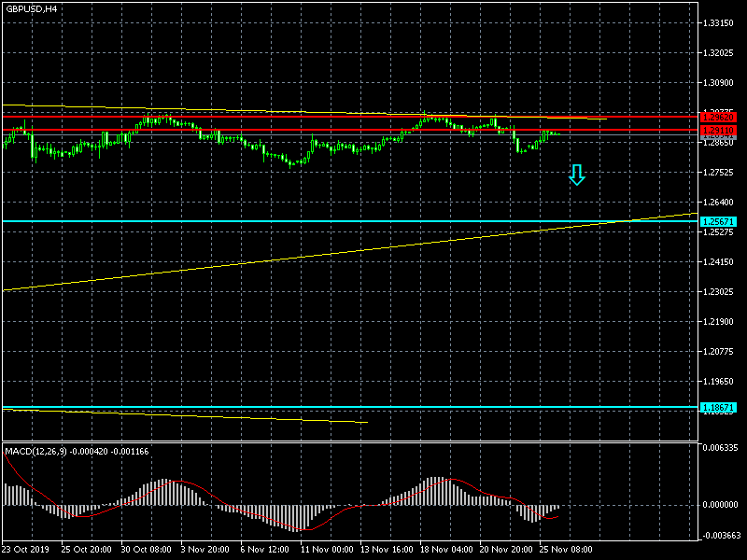Click the MACD 0.000000 zero level label
This screenshot has width=747, height=560.
coord(721,505)
